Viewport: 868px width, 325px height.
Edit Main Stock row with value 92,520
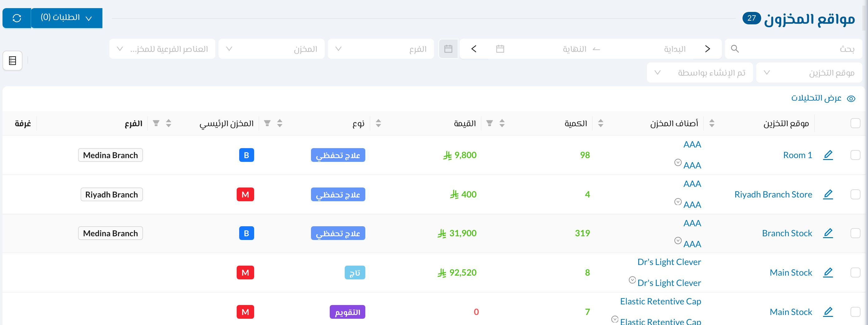pyautogui.click(x=828, y=272)
